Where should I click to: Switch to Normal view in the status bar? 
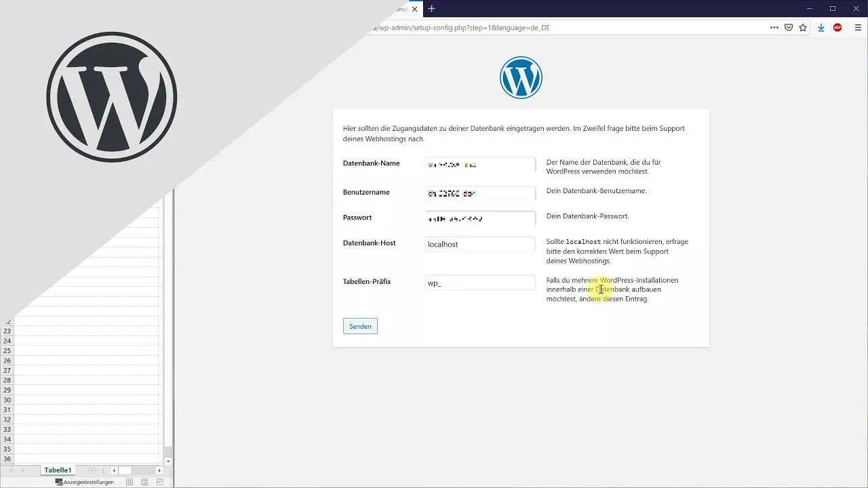[129, 482]
